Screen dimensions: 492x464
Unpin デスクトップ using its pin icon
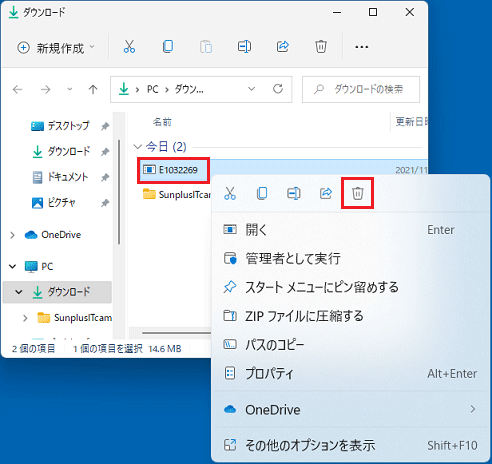[105, 126]
